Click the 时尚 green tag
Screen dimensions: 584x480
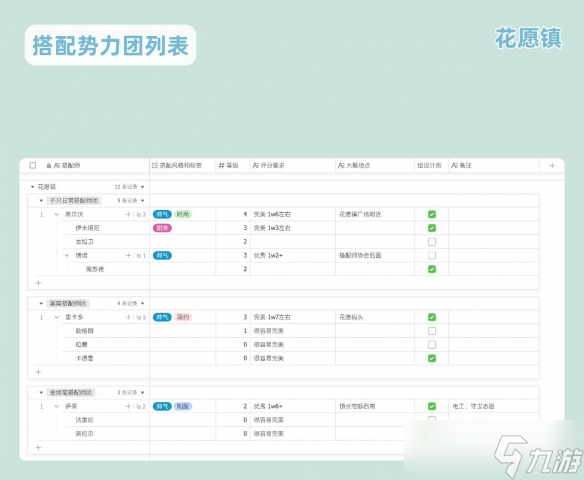[182, 214]
